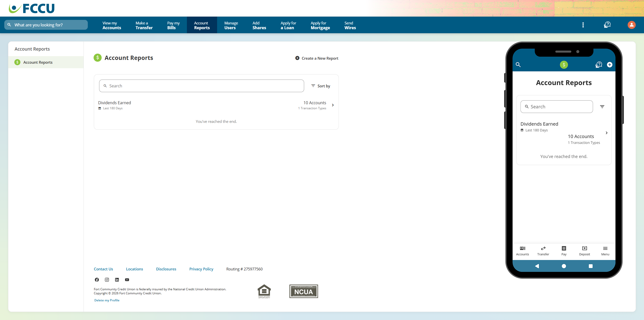Open the Facebook social link

coord(97,280)
